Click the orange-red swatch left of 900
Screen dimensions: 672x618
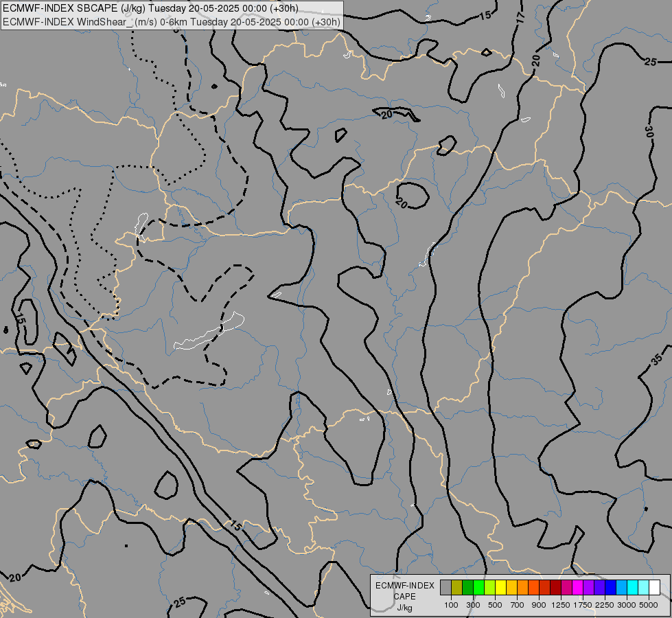click(x=533, y=587)
